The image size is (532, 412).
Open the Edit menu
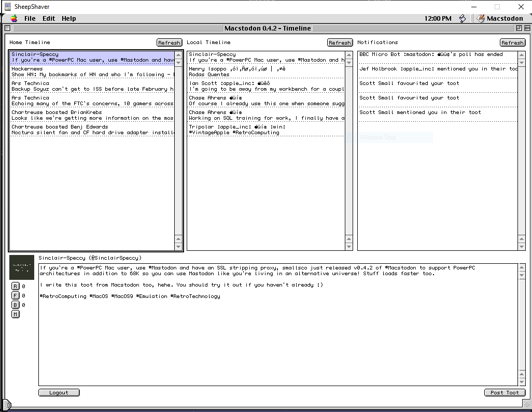tap(48, 18)
